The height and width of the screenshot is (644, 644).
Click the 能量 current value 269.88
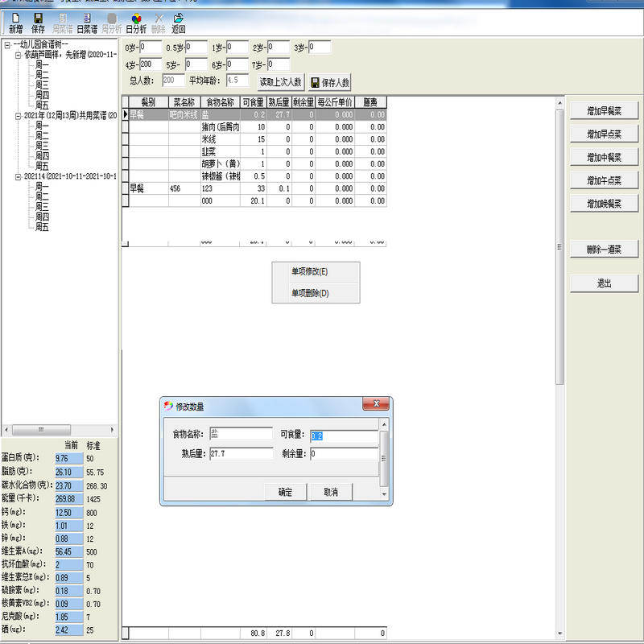[69, 499]
